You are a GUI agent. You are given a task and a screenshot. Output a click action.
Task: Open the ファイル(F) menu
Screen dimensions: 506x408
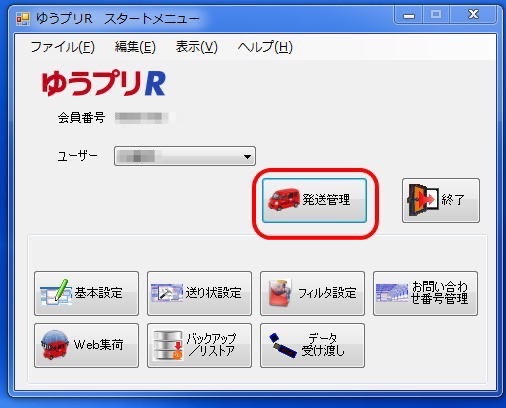(x=63, y=47)
